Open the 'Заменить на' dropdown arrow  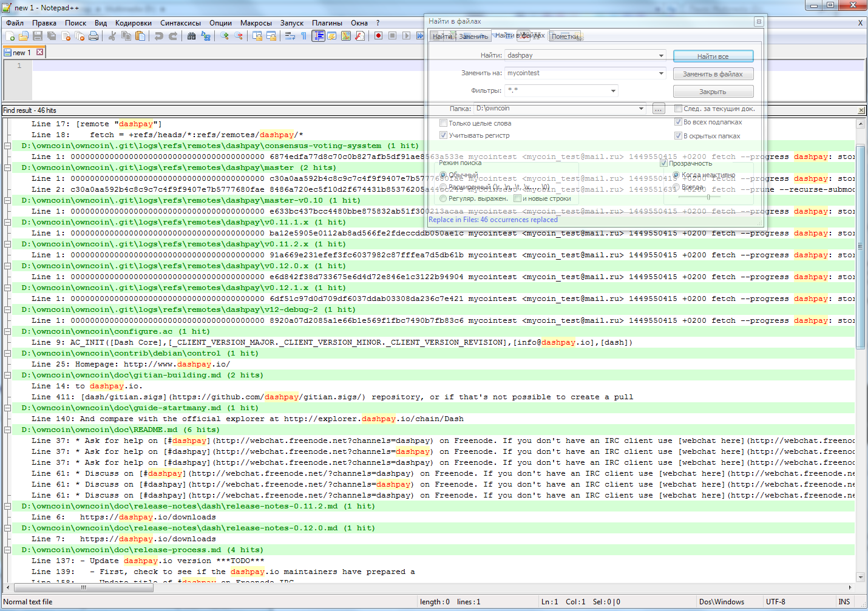[x=661, y=73]
